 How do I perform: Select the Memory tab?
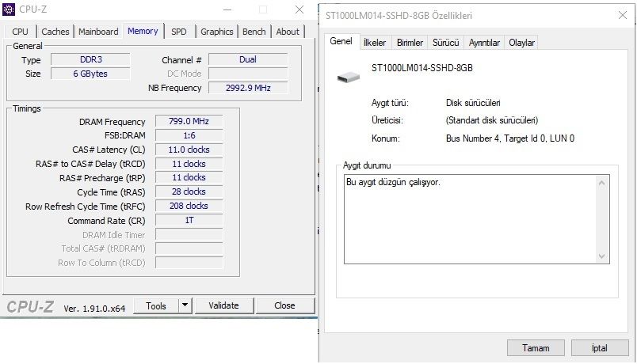click(143, 31)
